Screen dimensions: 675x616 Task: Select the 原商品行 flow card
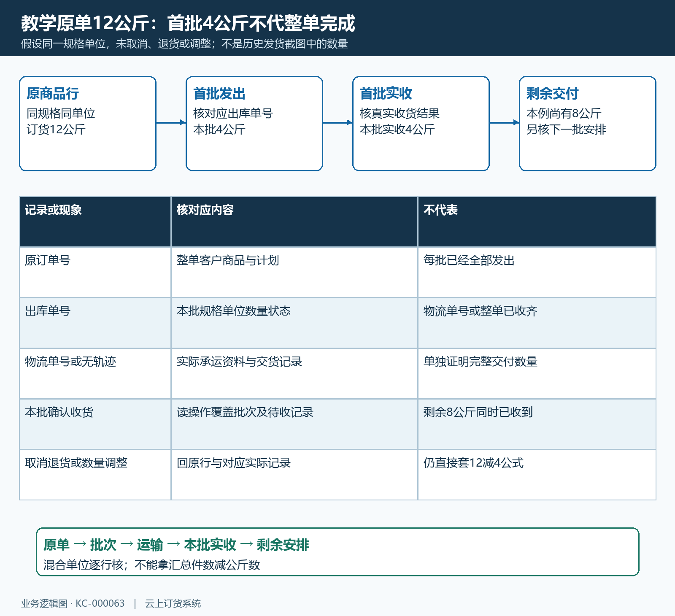click(x=88, y=124)
